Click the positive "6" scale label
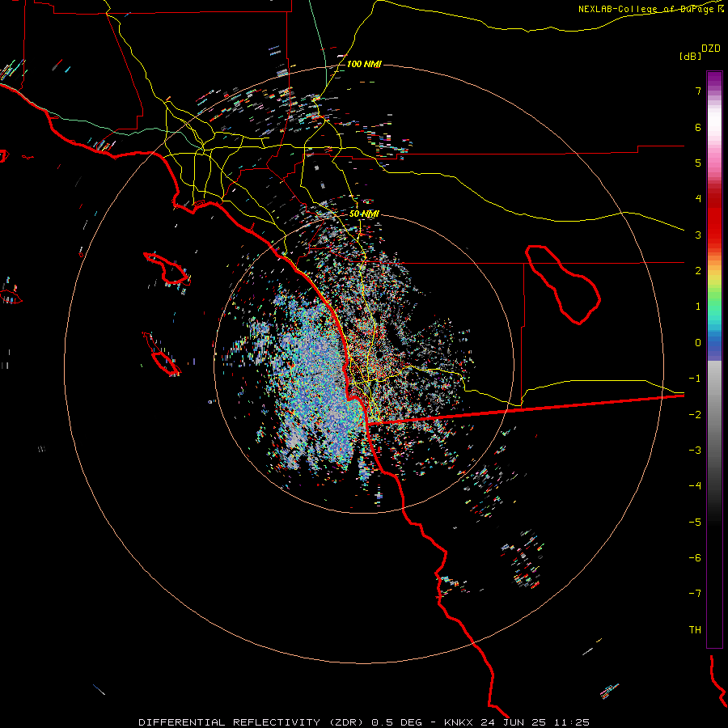Image resolution: width=728 pixels, height=728 pixels. pyautogui.click(x=698, y=127)
